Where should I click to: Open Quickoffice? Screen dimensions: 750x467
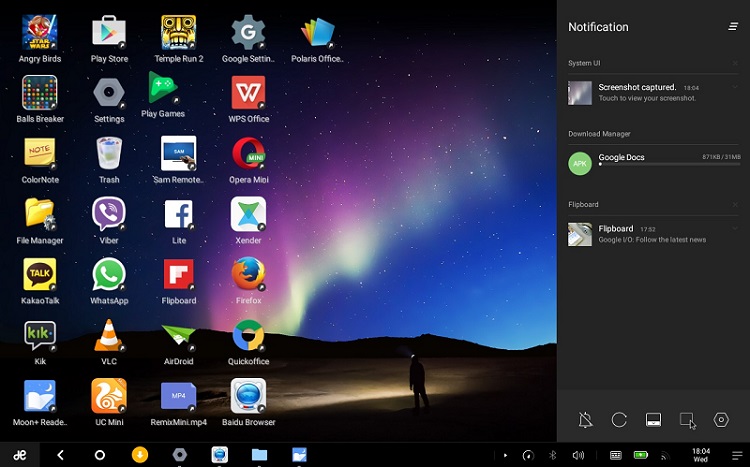tap(248, 335)
